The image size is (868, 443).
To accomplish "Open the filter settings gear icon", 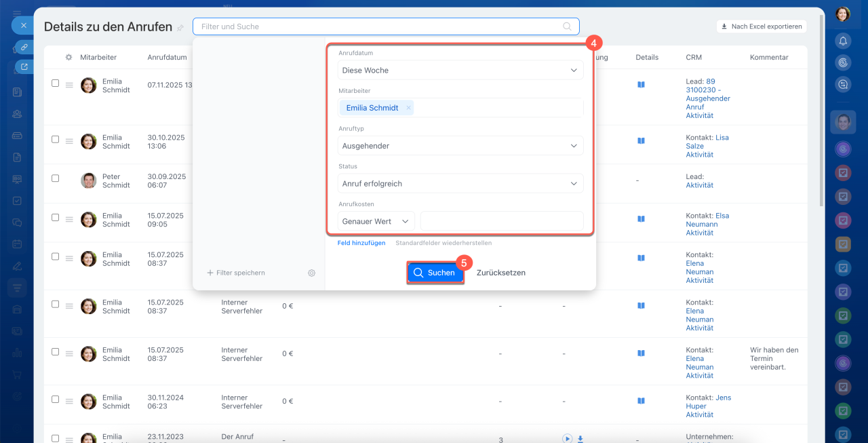I will [x=311, y=273].
